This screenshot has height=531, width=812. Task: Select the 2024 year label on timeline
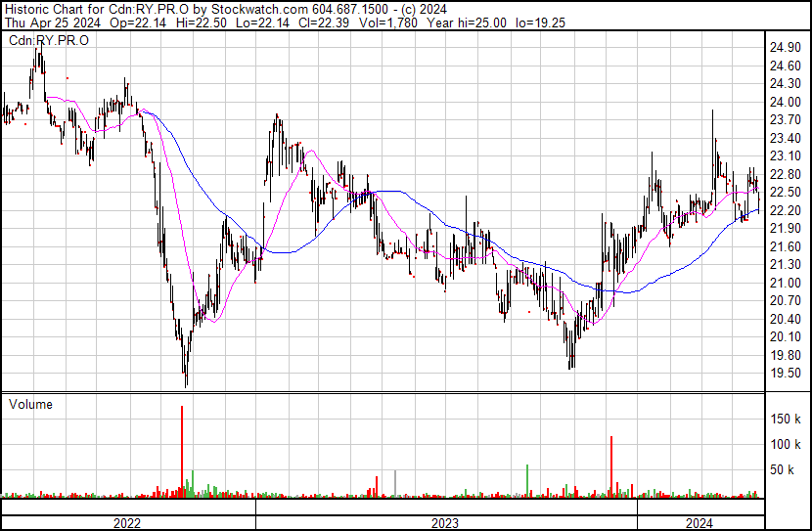tap(699, 523)
